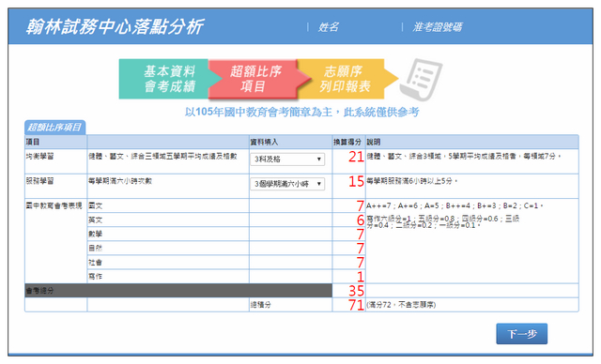Click the 滿分72 不含志願序 note
The width and height of the screenshot is (601, 364).
(x=401, y=305)
